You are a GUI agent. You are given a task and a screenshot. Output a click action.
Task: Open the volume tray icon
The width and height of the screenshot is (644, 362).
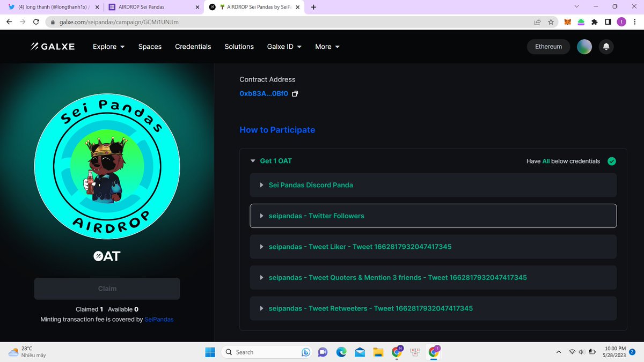pos(582,352)
